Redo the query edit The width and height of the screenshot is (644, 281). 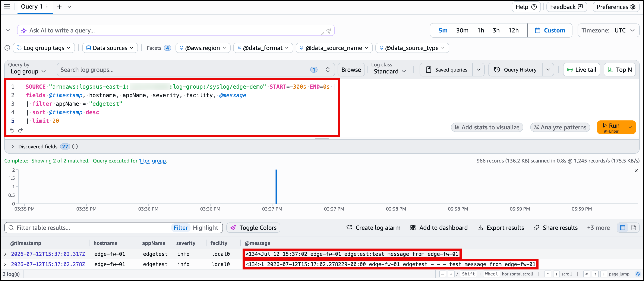[x=20, y=130]
